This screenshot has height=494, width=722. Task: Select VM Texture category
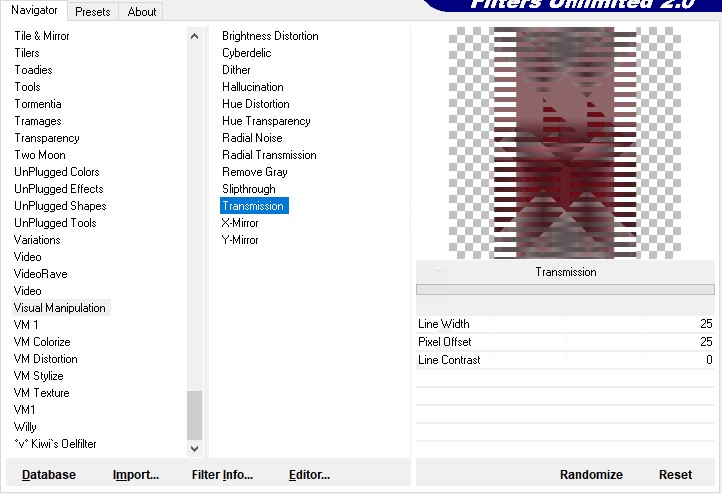(x=41, y=393)
